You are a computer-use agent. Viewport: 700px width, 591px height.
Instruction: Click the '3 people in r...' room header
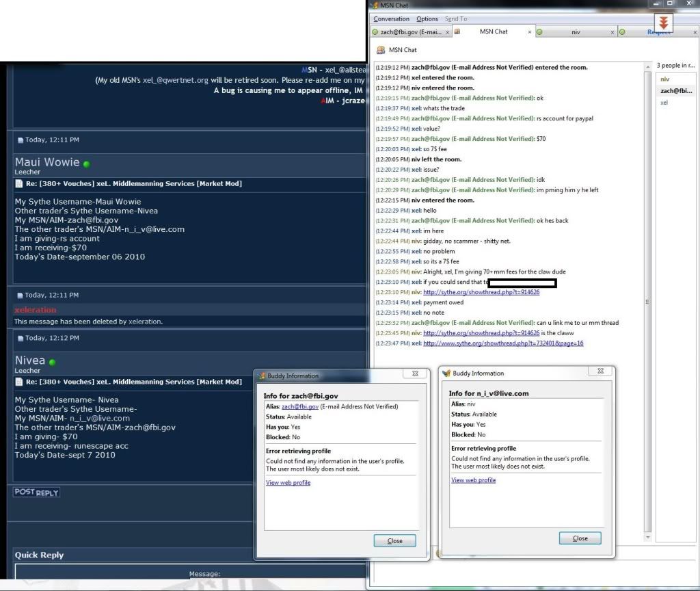675,66
